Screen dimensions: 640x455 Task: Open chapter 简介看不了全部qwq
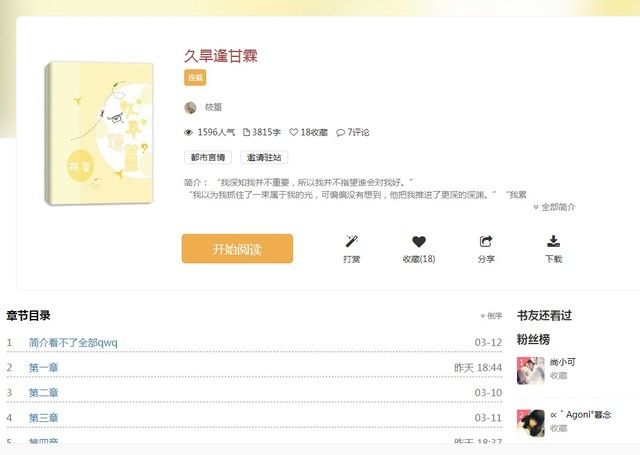(x=73, y=342)
